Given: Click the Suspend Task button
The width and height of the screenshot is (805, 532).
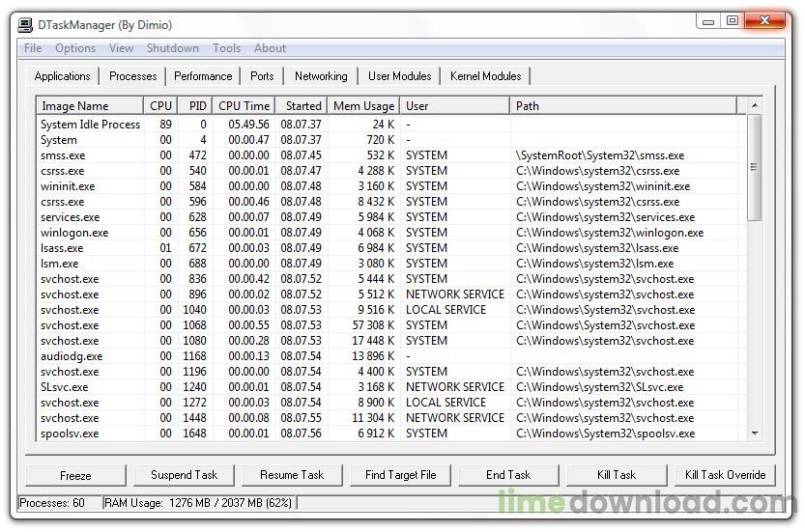Looking at the screenshot, I should [184, 475].
